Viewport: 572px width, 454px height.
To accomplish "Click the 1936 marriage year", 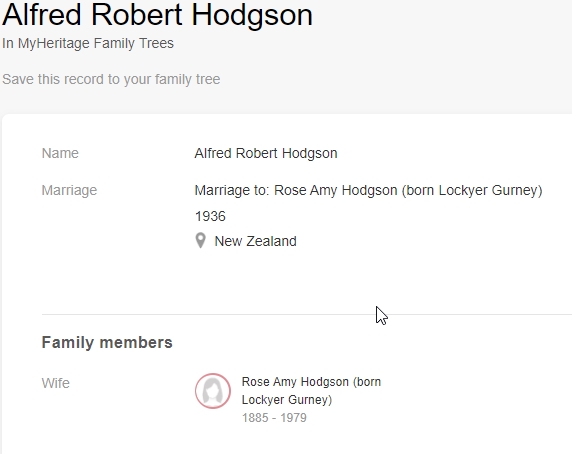I will click(210, 216).
